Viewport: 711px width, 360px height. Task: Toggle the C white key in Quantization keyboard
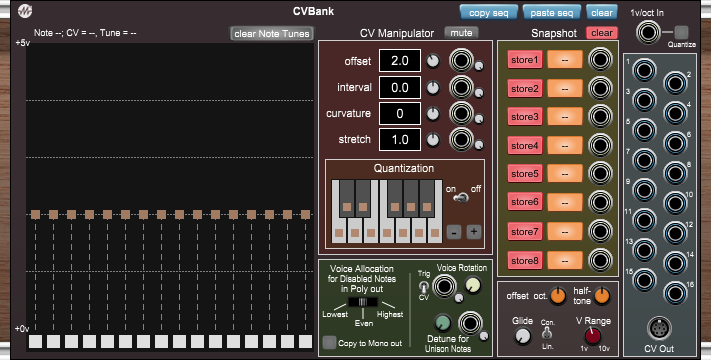pos(339,233)
